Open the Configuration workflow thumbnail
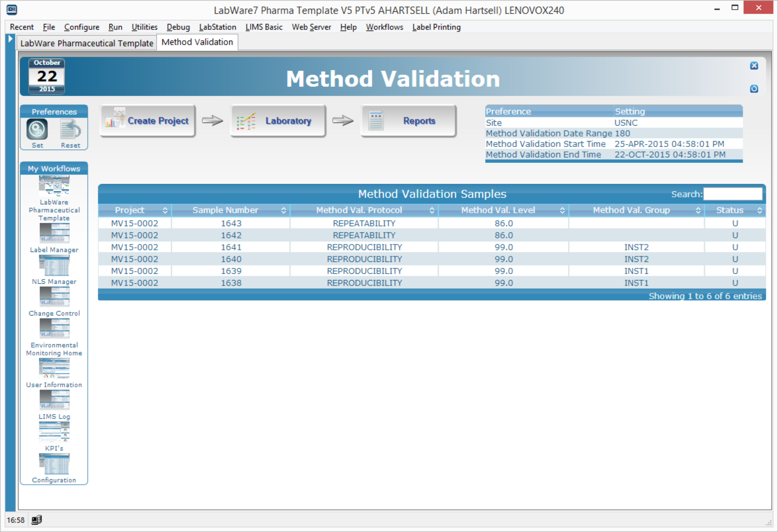Screen dimensions: 778x532 point(54,464)
